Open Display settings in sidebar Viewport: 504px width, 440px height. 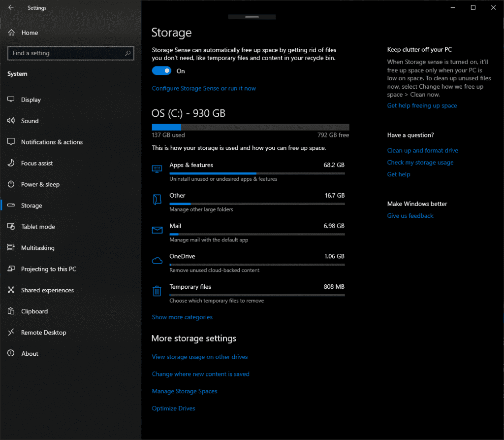(31, 100)
